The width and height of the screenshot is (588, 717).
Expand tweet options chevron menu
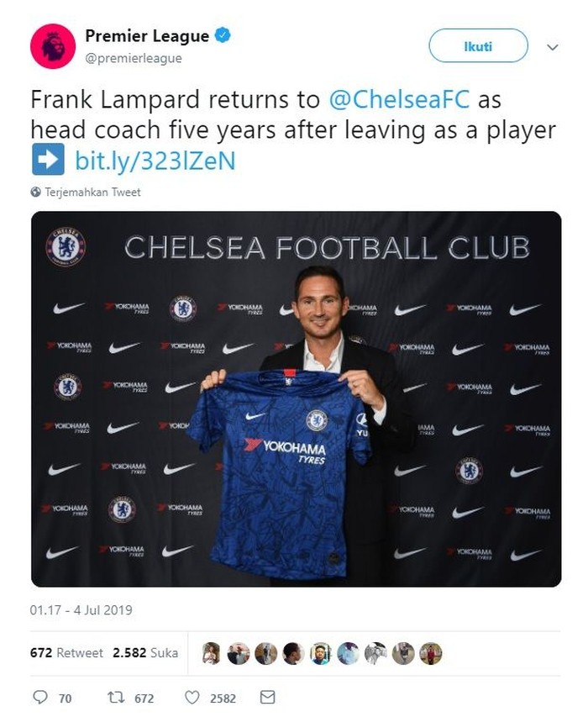[x=552, y=47]
